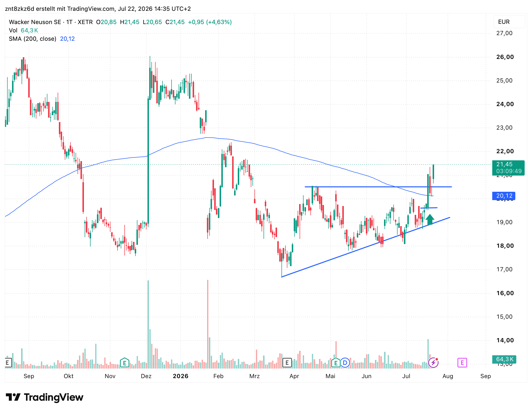
Task: Click the Nov label on time axis
Action: 110,376
